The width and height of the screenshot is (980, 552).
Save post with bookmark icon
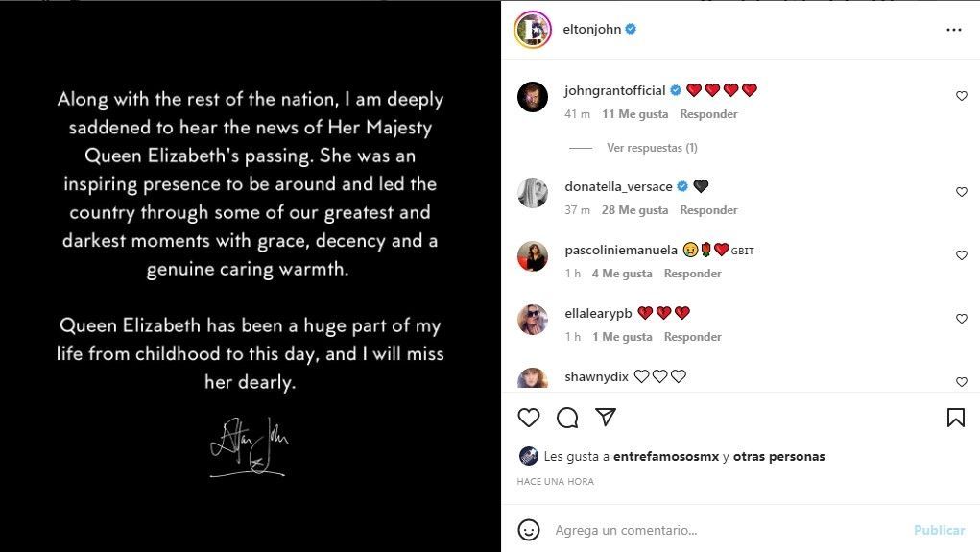(x=955, y=418)
